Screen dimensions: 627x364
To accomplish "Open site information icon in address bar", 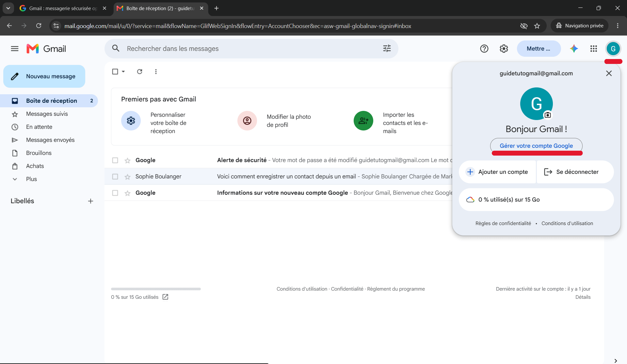I will [56, 26].
